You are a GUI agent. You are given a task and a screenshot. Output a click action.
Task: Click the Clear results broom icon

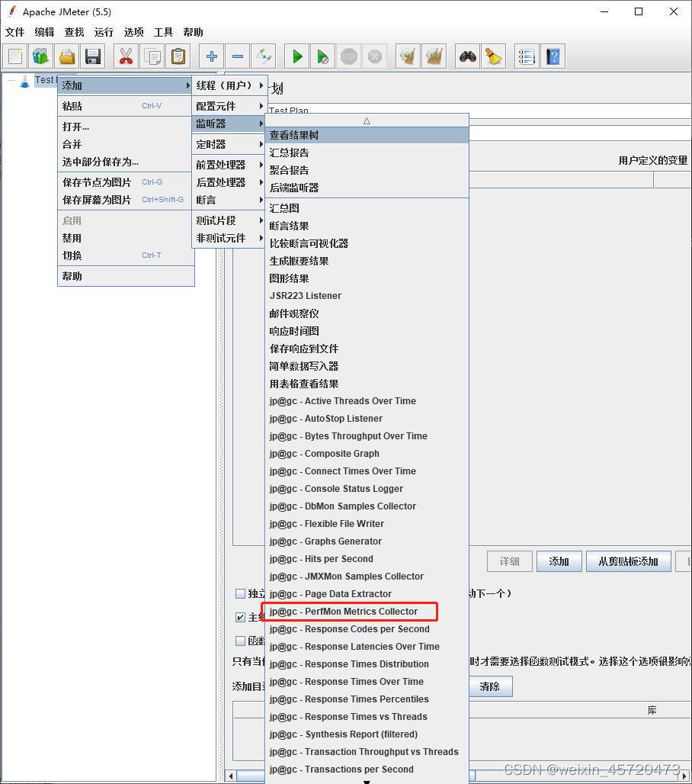pos(408,56)
